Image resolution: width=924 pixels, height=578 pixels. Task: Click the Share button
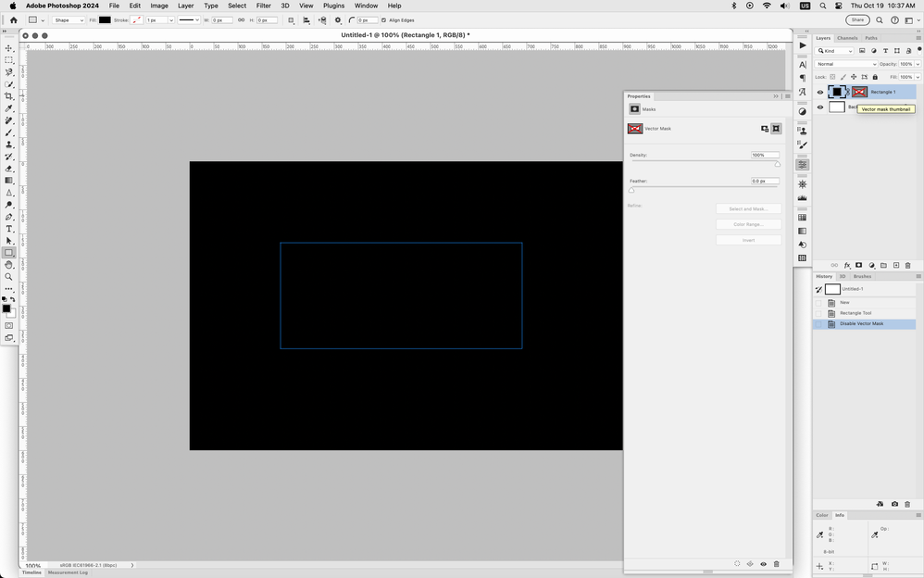(x=857, y=20)
